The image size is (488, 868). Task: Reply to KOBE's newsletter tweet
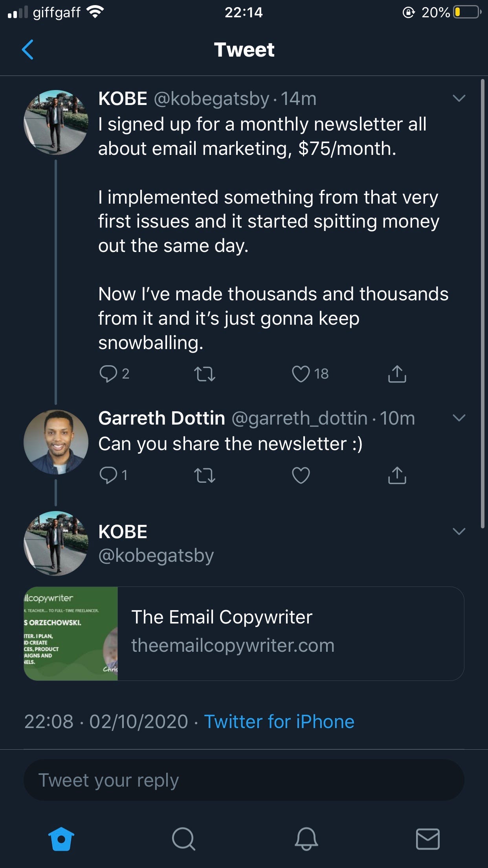(108, 373)
